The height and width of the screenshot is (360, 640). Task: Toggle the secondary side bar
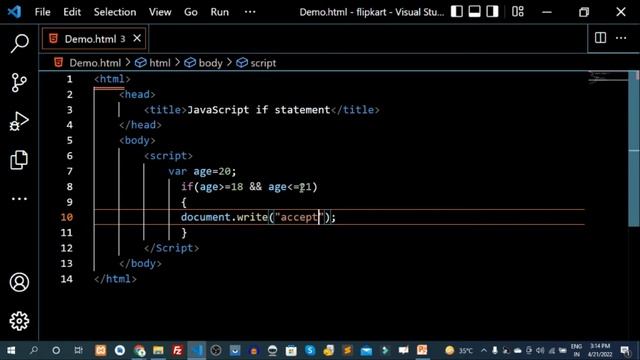tap(492, 11)
